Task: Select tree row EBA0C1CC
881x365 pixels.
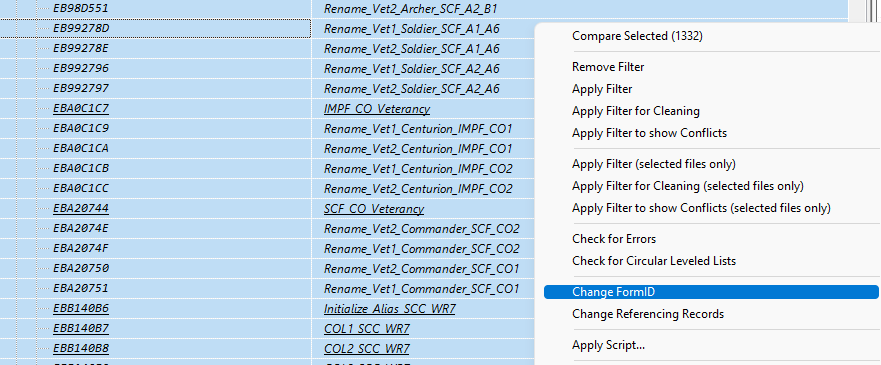Action: pyautogui.click(x=81, y=188)
